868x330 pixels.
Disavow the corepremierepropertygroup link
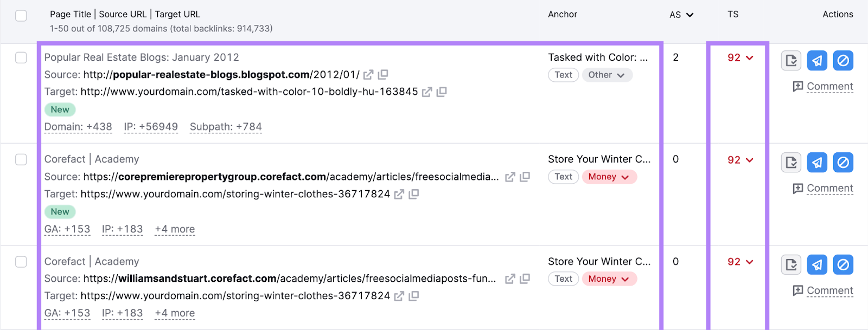click(843, 162)
